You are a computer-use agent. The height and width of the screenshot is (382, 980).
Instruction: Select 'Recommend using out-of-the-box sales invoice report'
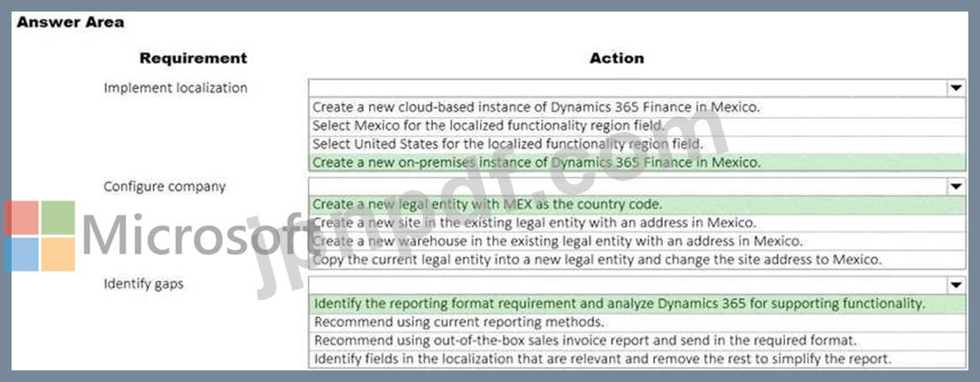(x=637, y=340)
